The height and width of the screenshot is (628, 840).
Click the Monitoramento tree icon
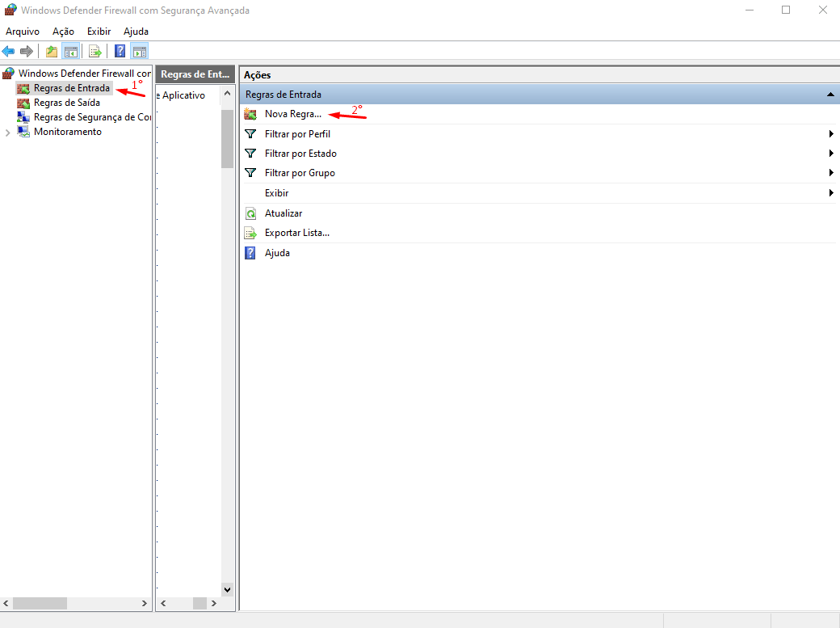tap(23, 132)
